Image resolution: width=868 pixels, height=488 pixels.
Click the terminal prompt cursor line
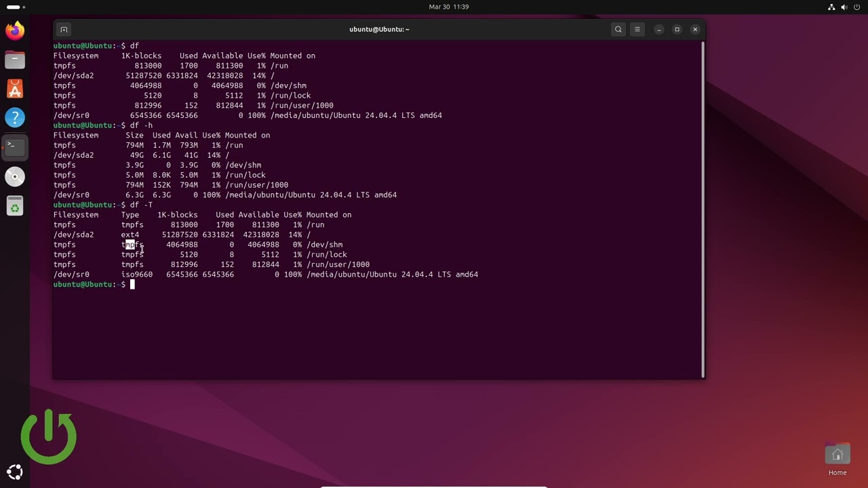tap(132, 285)
